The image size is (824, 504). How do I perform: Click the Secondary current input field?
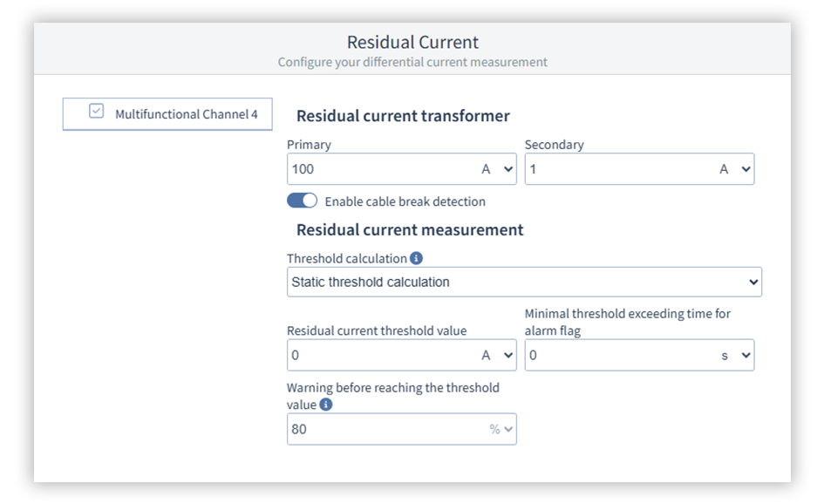click(x=617, y=169)
